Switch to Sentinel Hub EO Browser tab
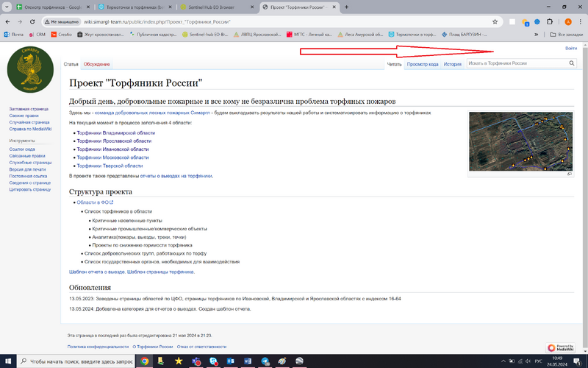Image resolution: width=588 pixels, height=368 pixels. click(x=217, y=7)
